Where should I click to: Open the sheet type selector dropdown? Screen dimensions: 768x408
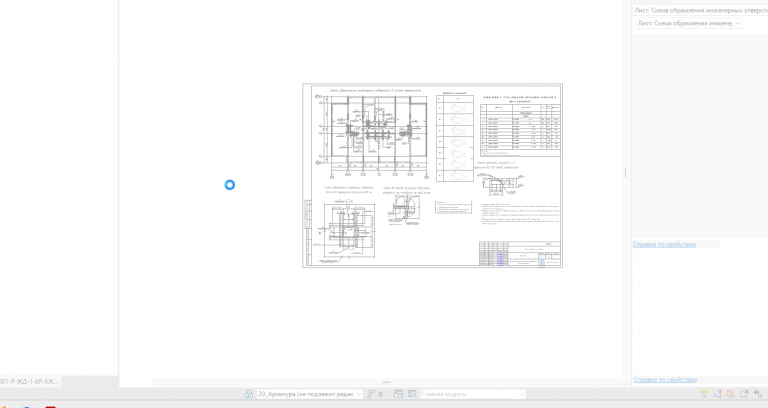click(x=688, y=23)
